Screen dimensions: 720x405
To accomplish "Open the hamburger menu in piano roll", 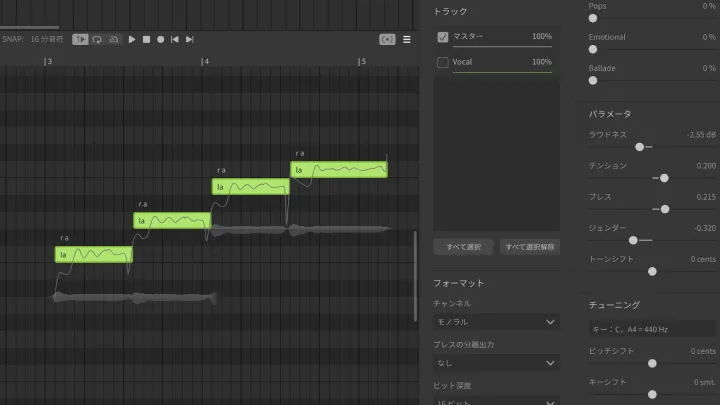I will click(x=407, y=39).
